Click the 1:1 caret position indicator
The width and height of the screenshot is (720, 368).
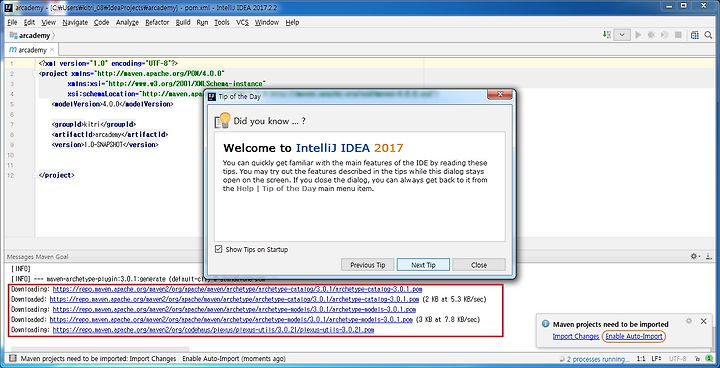tap(642, 359)
